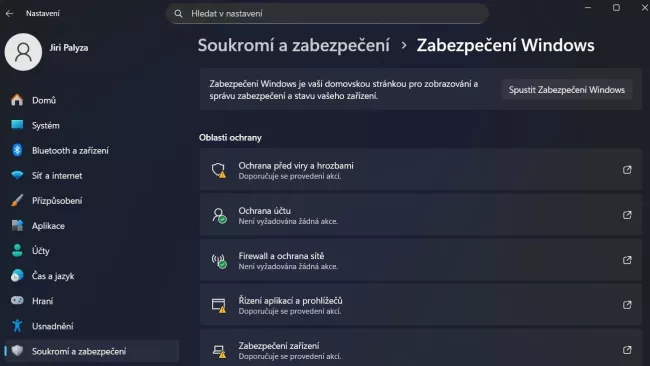Select Soukromí a zabezpečení in sidebar
Image resolution: width=650 pixels, height=366 pixels.
92,351
